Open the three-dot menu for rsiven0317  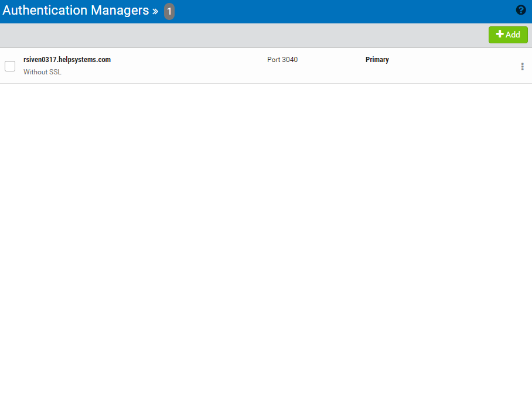(522, 67)
